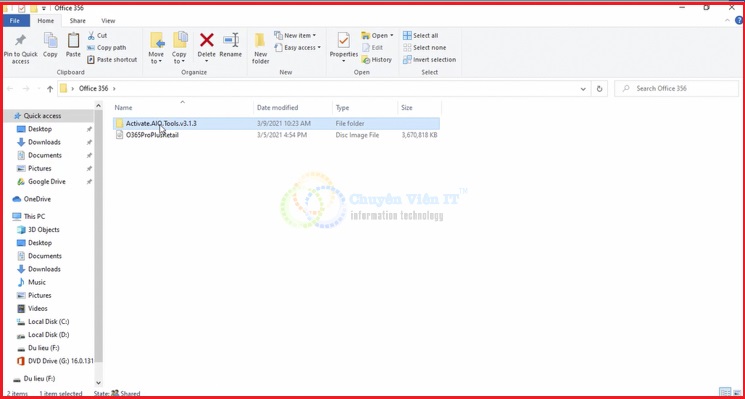This screenshot has width=745, height=399.
Task: Open the Properties dropdown arrow
Action: pos(344,61)
